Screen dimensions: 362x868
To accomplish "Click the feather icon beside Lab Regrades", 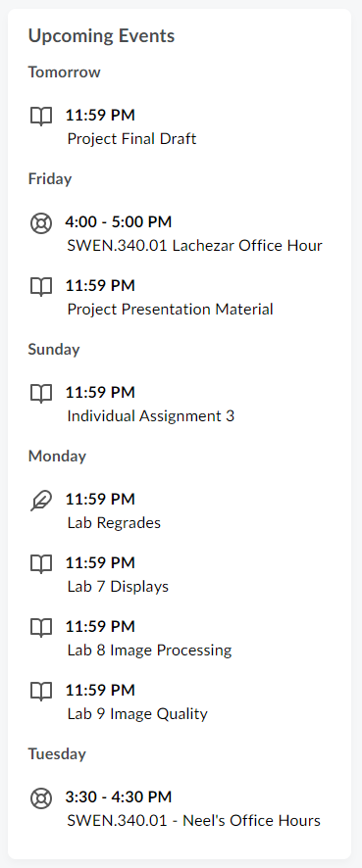I will click(41, 501).
